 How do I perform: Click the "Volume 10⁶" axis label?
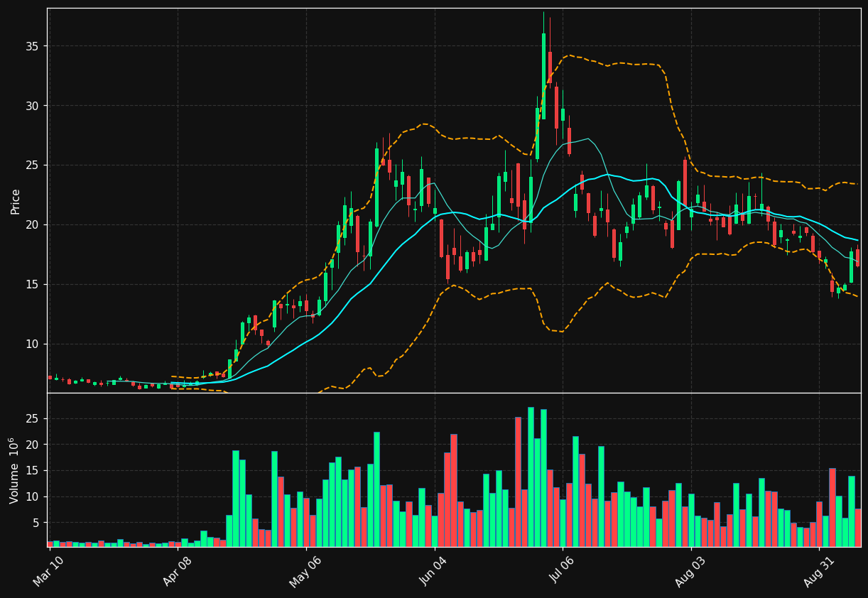[14, 470]
